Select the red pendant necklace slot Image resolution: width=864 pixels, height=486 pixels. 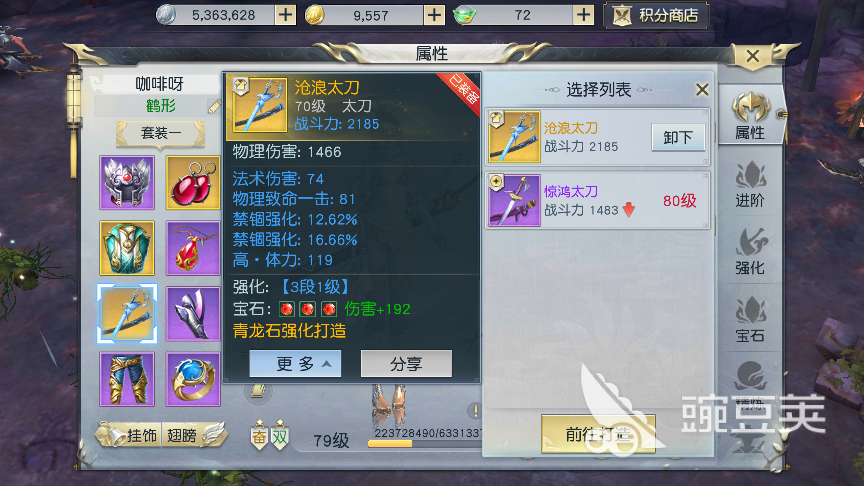pos(193,248)
